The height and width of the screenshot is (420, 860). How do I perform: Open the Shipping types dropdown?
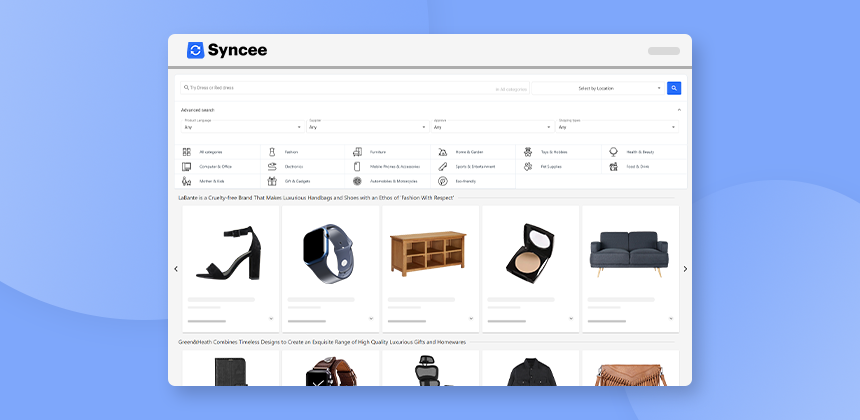[x=616, y=126]
